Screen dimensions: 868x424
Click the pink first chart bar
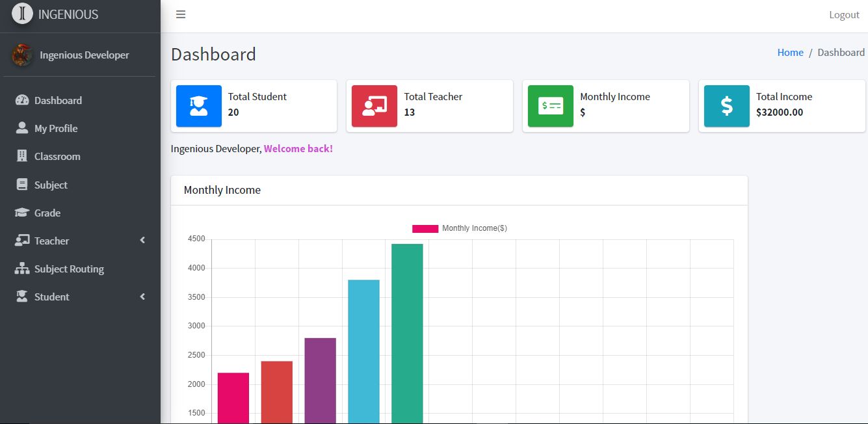tap(233, 398)
